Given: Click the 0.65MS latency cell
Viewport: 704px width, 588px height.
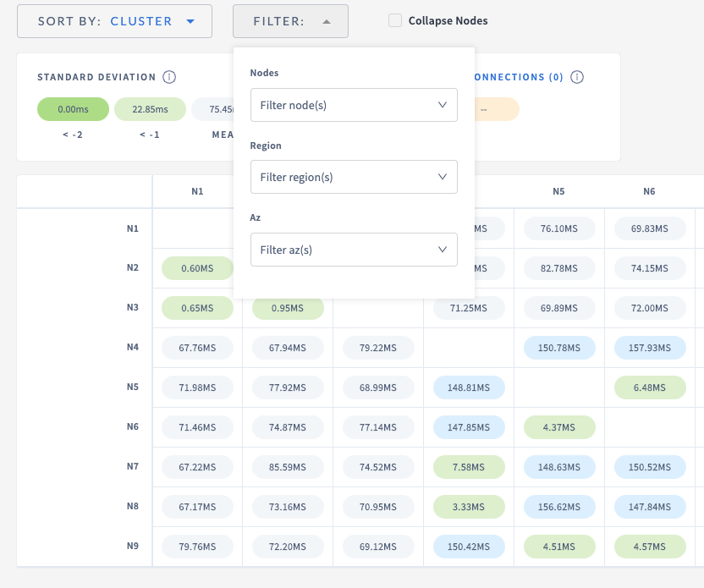Looking at the screenshot, I should [x=197, y=308].
